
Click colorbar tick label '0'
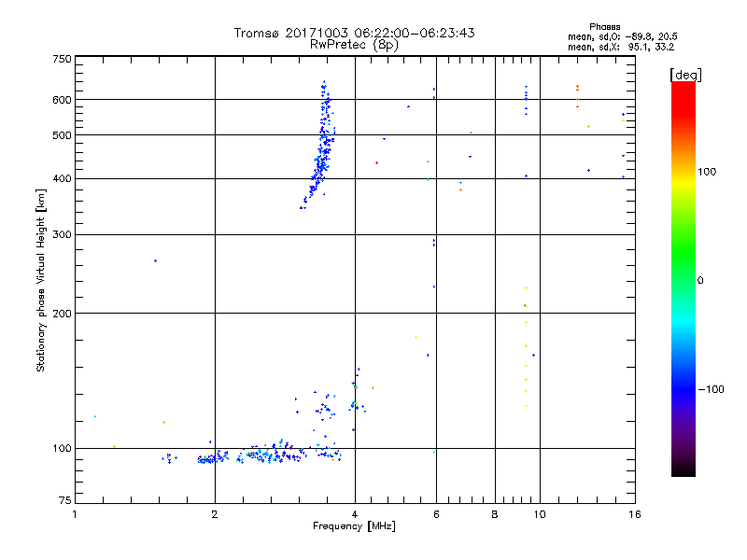(700, 280)
